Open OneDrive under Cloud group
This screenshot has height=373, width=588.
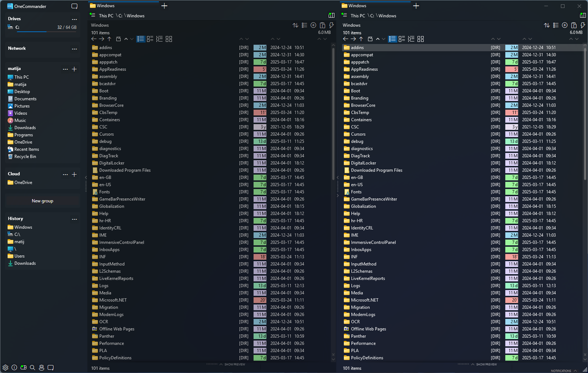click(20, 182)
